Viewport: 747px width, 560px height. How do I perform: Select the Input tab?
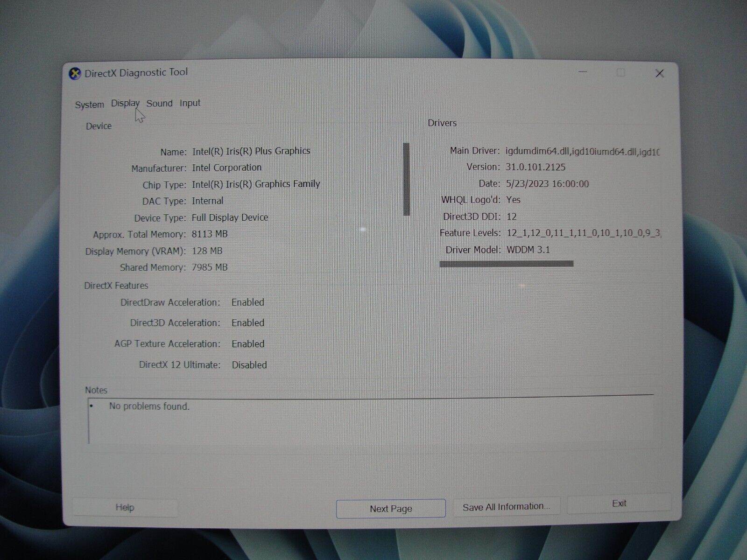[x=190, y=103]
